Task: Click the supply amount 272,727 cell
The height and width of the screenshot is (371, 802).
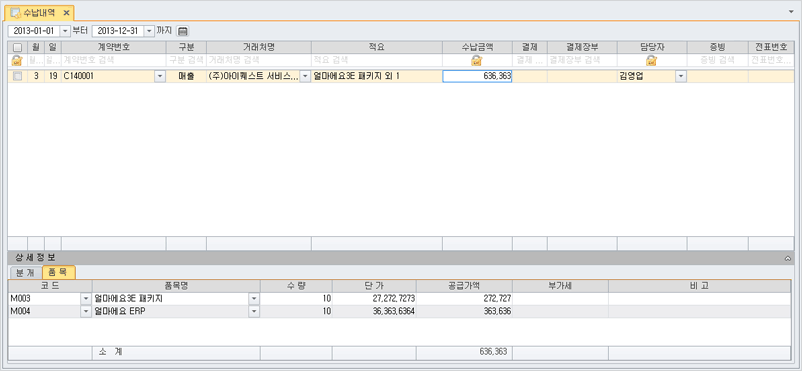Action: [x=464, y=298]
